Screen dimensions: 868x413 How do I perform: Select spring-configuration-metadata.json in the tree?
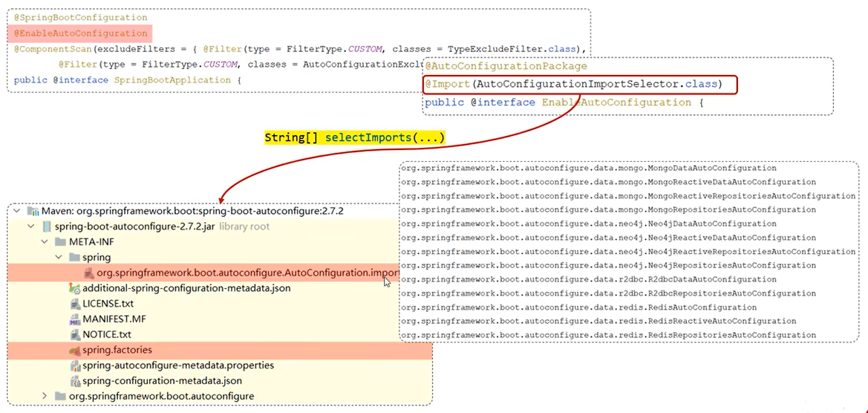[162, 381]
